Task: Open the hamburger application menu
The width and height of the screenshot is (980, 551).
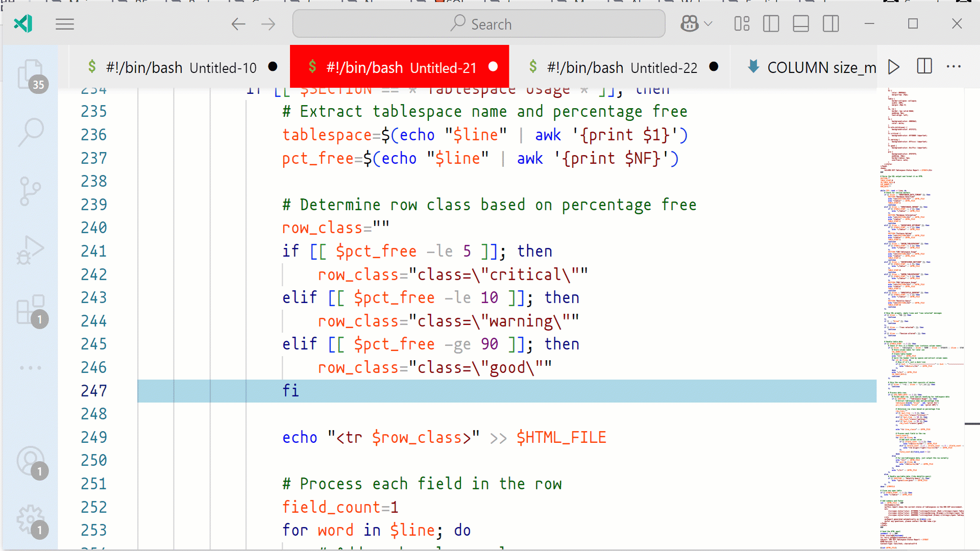Action: (x=65, y=24)
